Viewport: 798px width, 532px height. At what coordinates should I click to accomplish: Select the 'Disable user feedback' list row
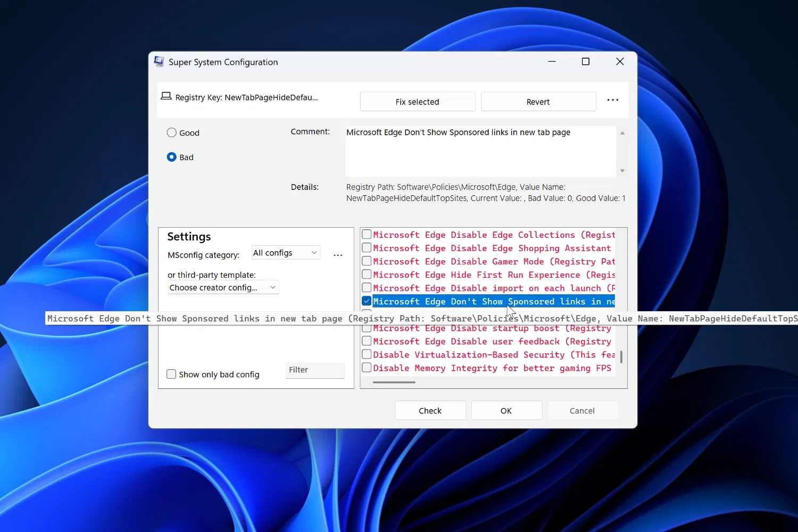[x=494, y=341]
